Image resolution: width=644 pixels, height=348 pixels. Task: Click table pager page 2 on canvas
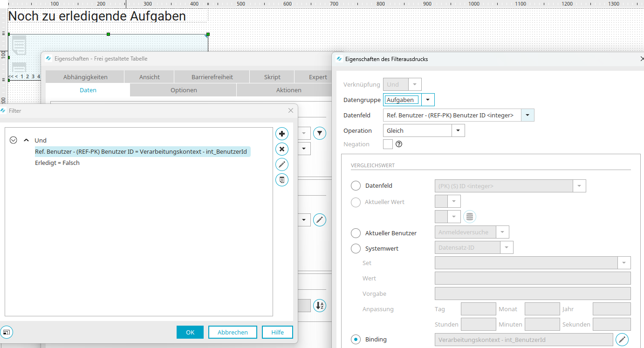[27, 76]
